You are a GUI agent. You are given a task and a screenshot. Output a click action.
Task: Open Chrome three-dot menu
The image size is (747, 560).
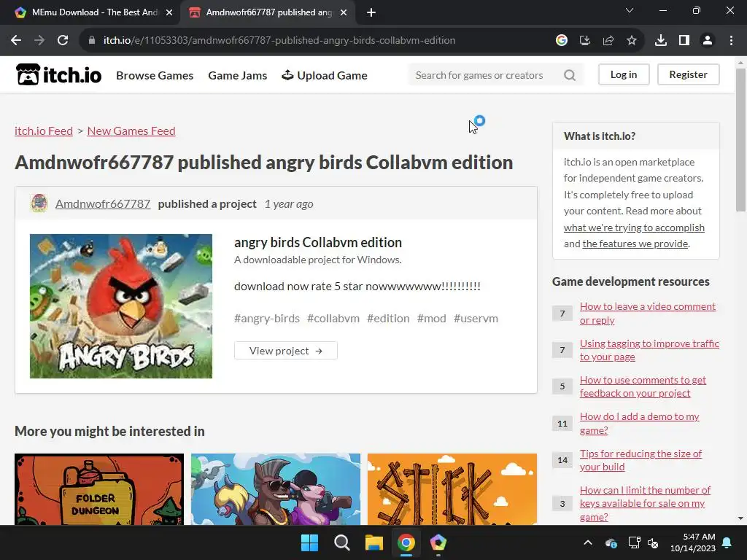pyautogui.click(x=731, y=41)
